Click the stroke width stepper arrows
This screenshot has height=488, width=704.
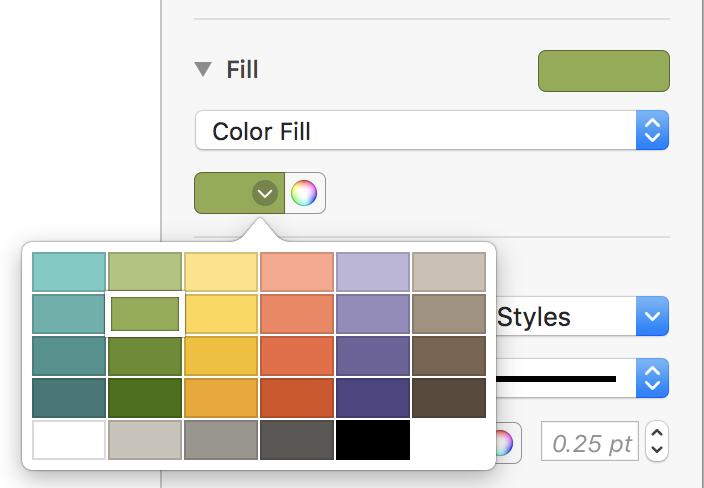[657, 442]
